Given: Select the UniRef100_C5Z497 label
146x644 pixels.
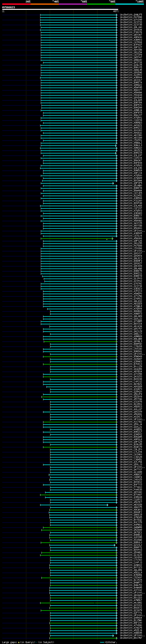Looking at the screenshot, I should pos(131,578).
